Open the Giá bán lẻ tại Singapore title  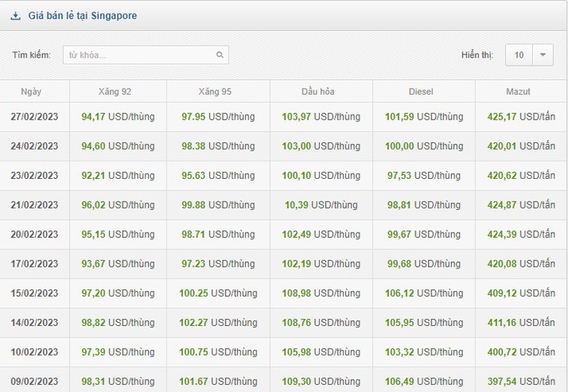pyautogui.click(x=82, y=16)
